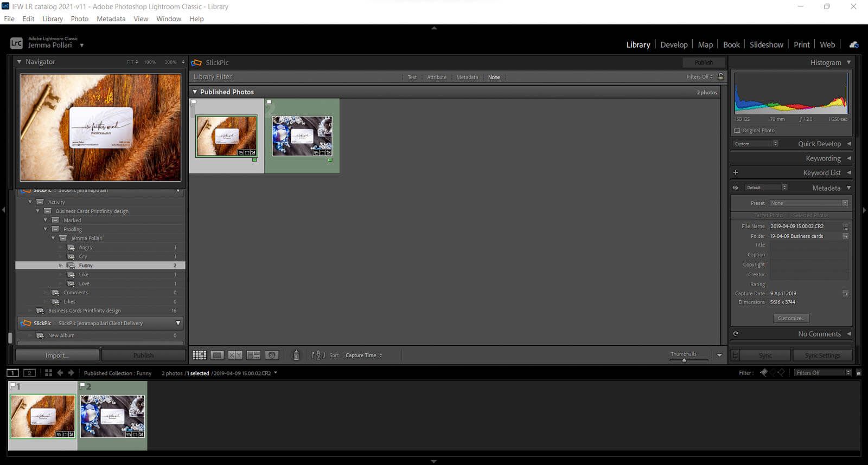Refresh comments with the reload icon
This screenshot has height=465, width=868.
point(736,334)
